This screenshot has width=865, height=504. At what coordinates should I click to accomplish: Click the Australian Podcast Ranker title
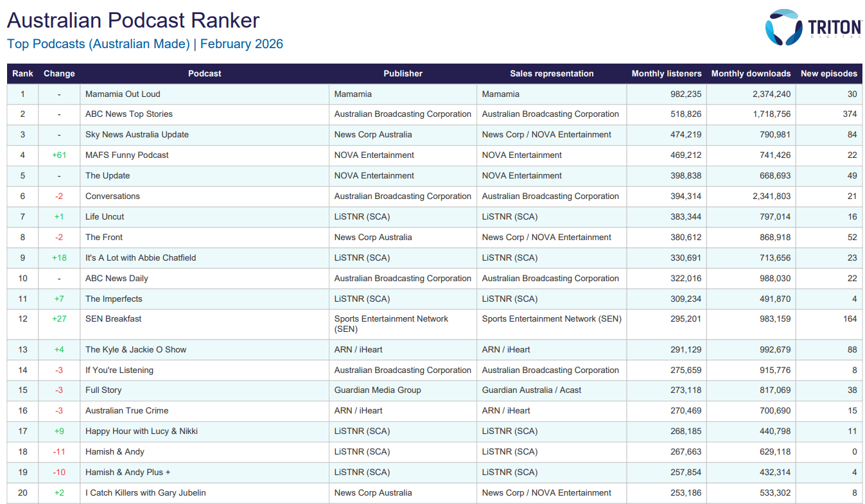(133, 21)
